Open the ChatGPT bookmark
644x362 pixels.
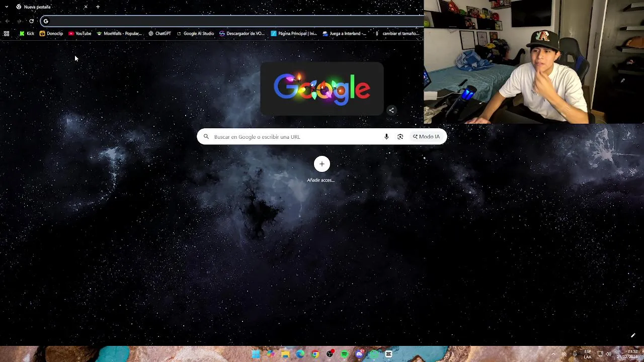(160, 34)
